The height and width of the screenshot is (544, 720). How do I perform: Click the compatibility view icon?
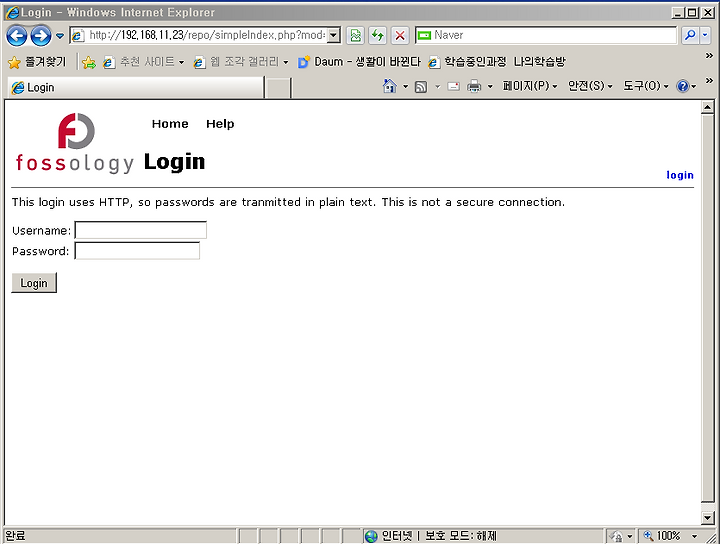pos(355,35)
